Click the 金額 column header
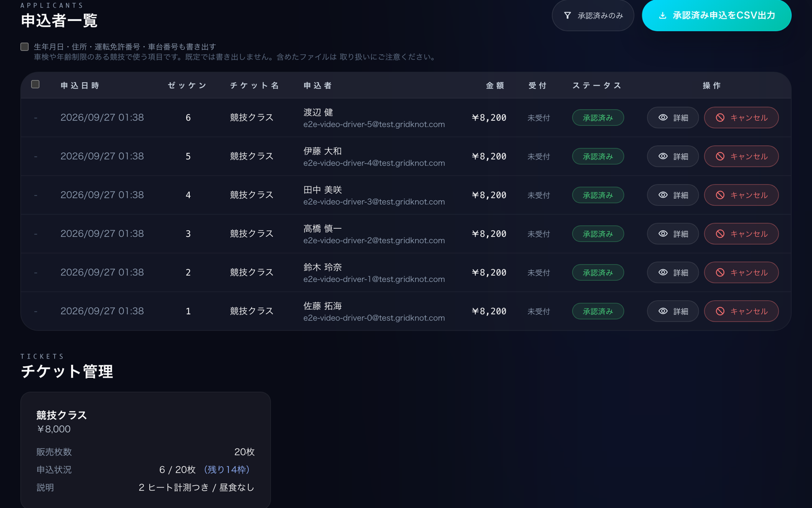Screen dimensions: 812x508 tap(495, 85)
